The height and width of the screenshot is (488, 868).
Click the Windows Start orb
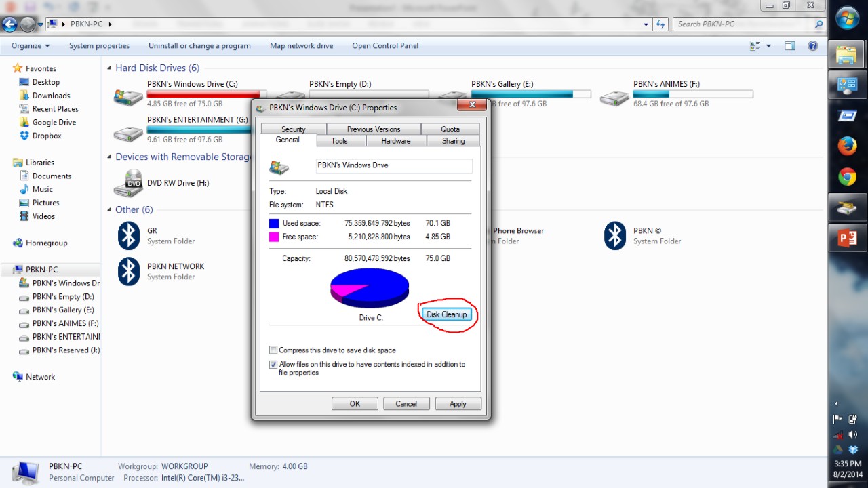point(847,18)
